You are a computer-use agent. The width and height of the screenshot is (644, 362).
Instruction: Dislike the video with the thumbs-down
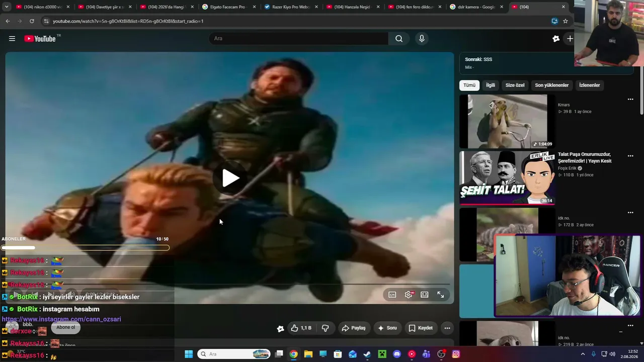point(325,328)
